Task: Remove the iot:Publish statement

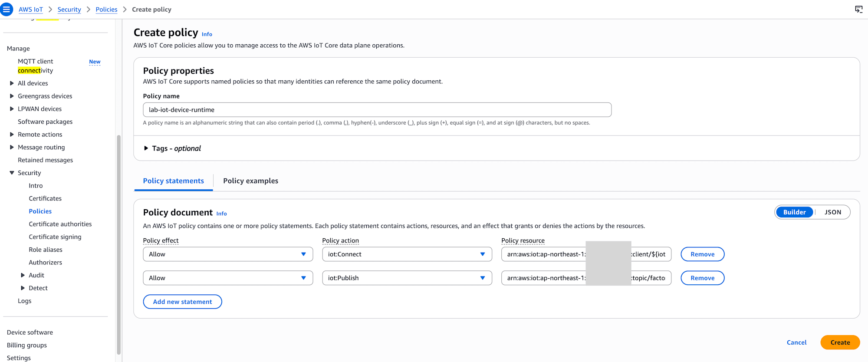Action: [x=702, y=278]
